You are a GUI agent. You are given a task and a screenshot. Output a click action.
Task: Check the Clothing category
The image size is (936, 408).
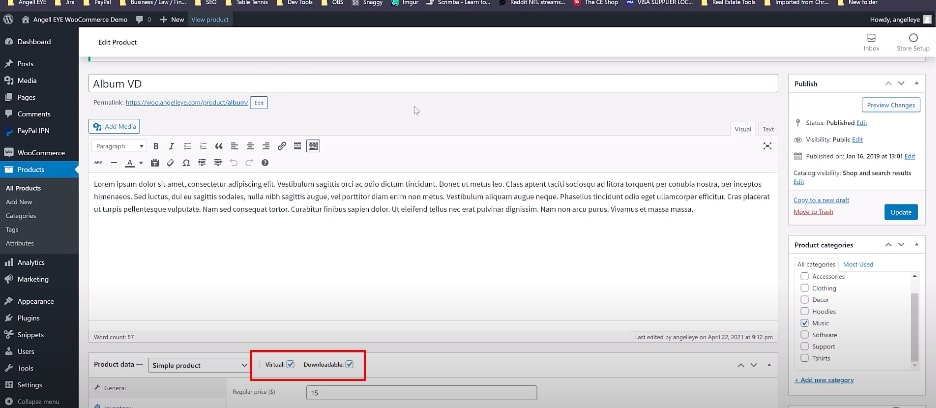804,288
